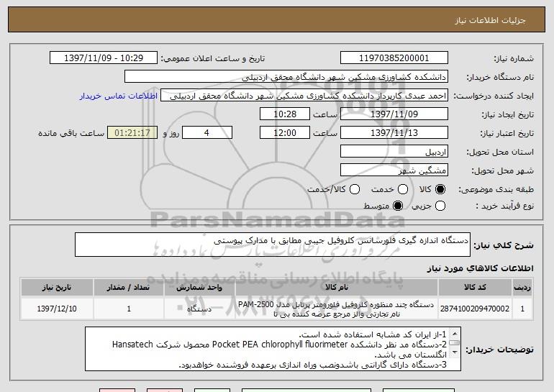Click delivery province field اردبیل

394,152
